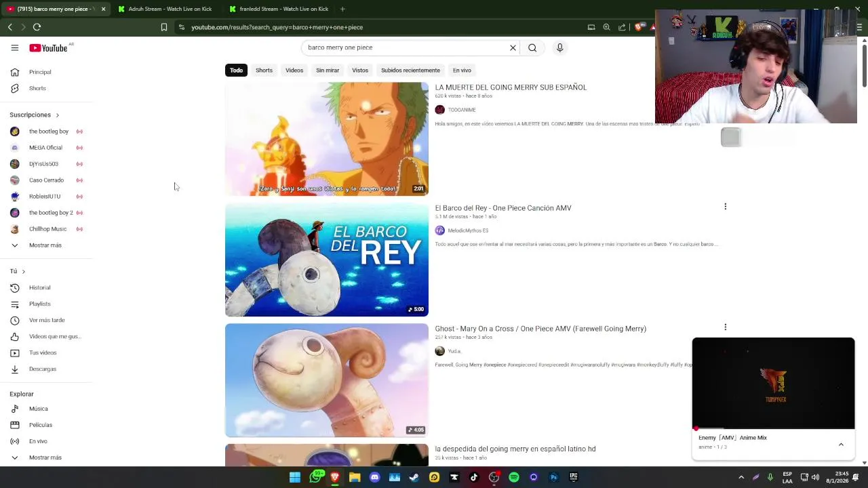Screen dimensions: 868x488
Task: Open El Barco del Rey video title
Action: pyautogui.click(x=502, y=208)
